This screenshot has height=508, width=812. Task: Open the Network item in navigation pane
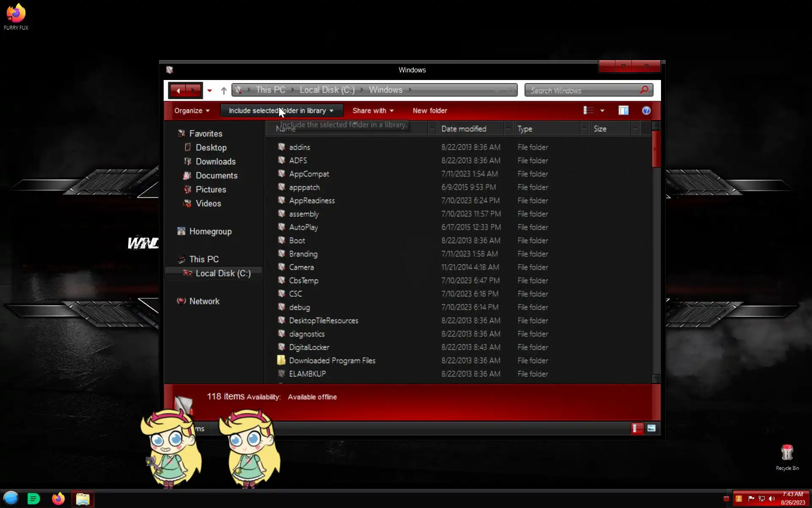point(204,301)
